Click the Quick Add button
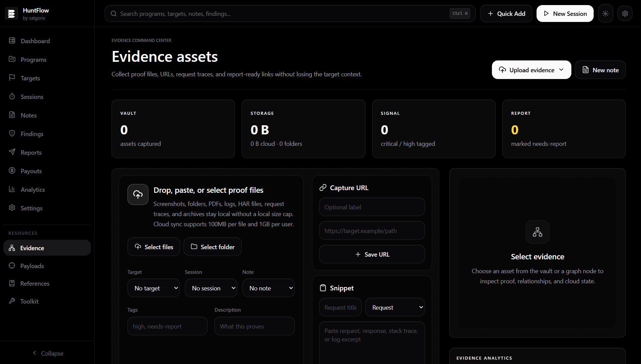Image resolution: width=641 pixels, height=364 pixels. click(x=506, y=14)
